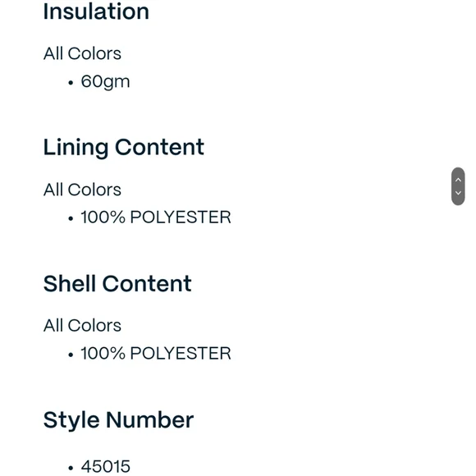Click the word POLYESTER in Shell Content

pos(181,354)
